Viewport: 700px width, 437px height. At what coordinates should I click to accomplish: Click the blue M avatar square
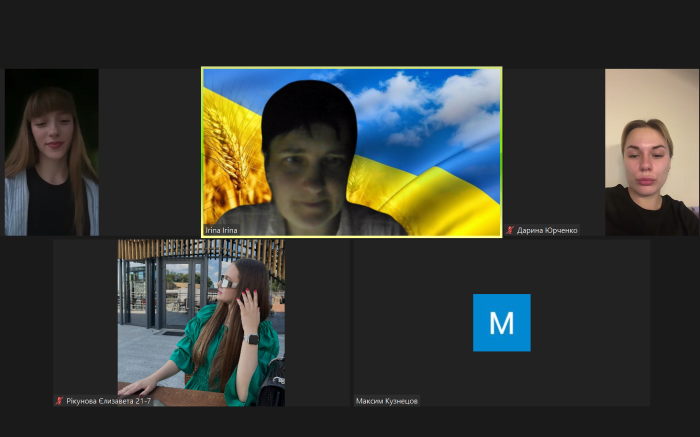501,322
